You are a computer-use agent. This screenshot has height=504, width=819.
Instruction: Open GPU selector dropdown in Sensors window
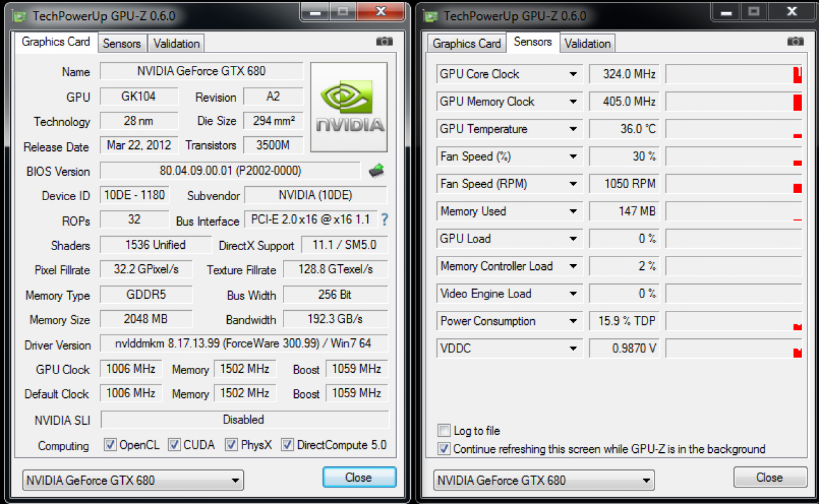pos(544,480)
